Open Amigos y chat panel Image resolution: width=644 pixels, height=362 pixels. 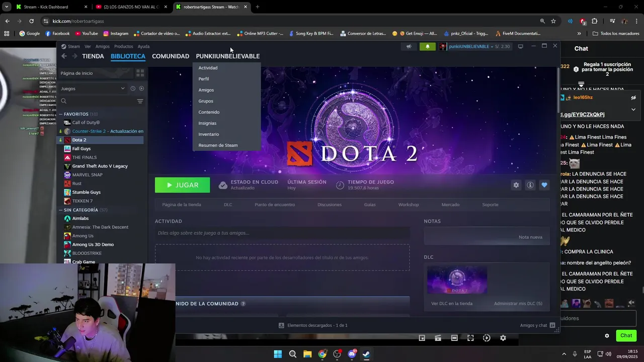537,325
